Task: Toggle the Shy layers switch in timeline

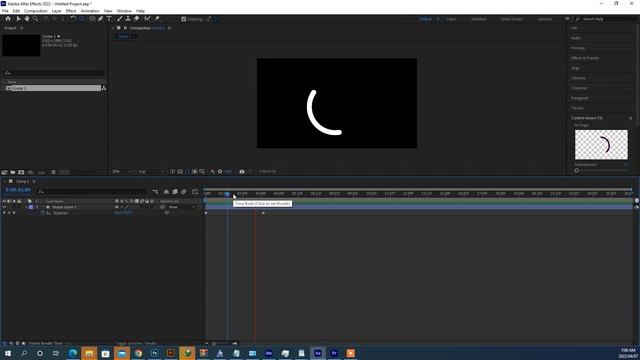Action: tap(166, 191)
